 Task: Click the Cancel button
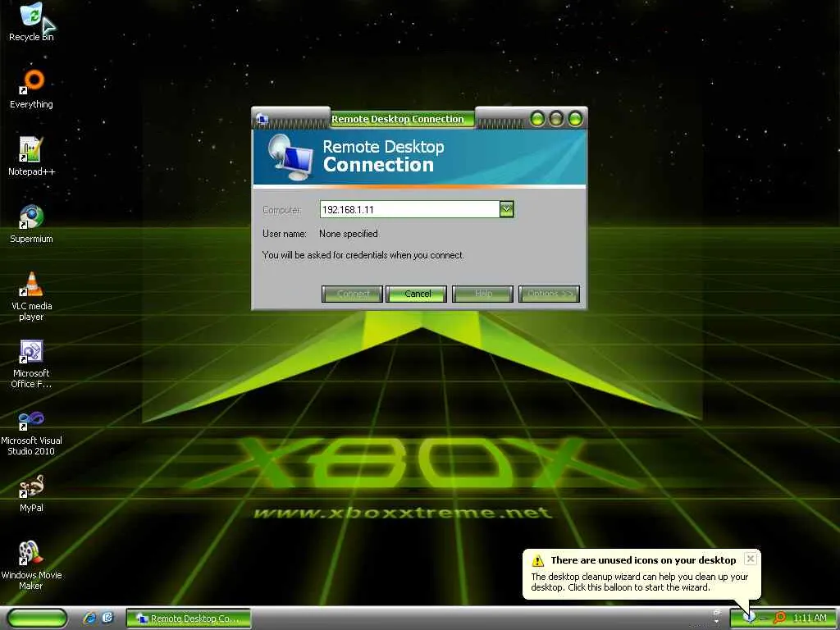416,294
